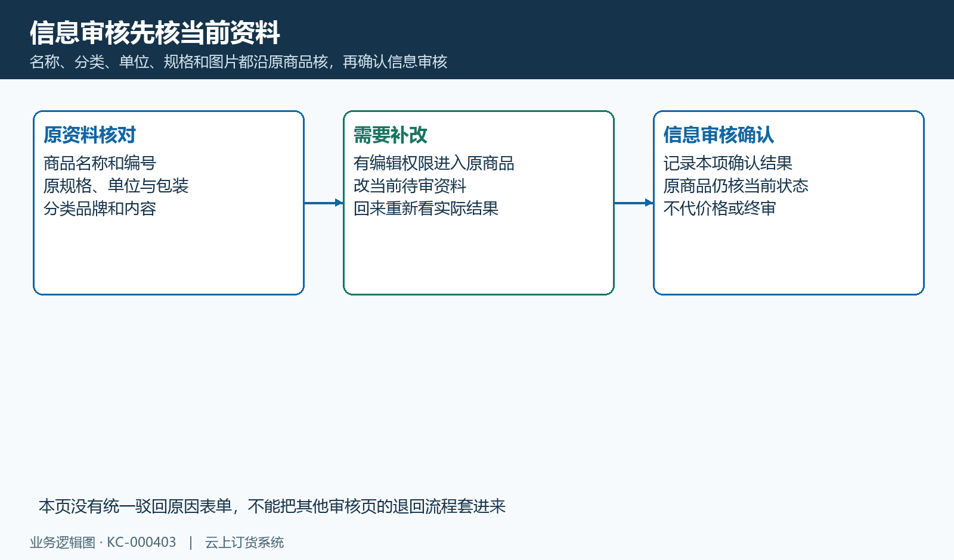Click the line 原商品仍核当前状态
Screen dimensions: 954x560
pyautogui.click(x=736, y=186)
